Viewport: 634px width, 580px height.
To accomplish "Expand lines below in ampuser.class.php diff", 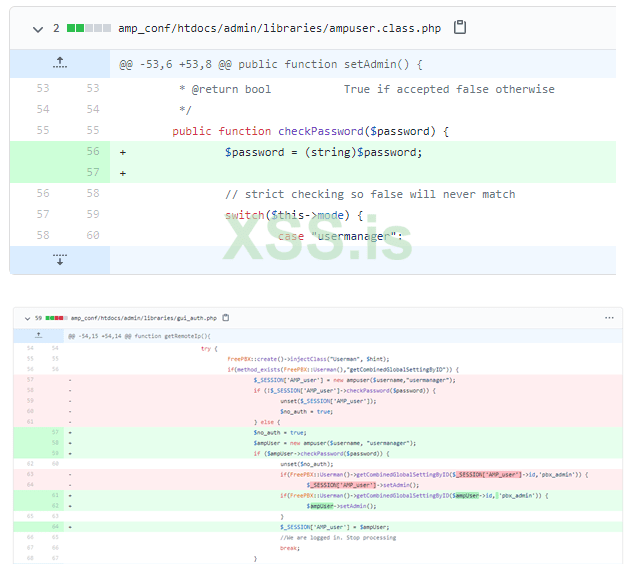I will (59, 260).
